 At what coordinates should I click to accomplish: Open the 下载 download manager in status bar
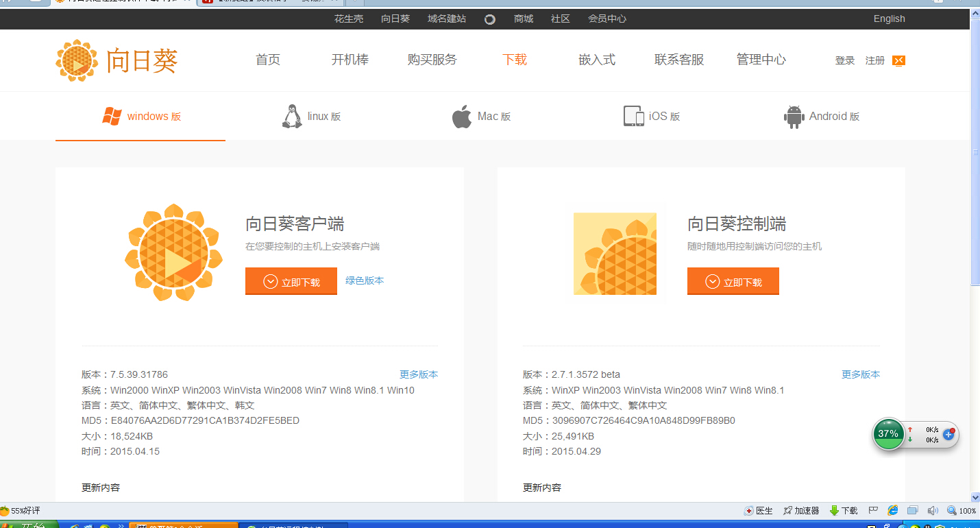(844, 511)
